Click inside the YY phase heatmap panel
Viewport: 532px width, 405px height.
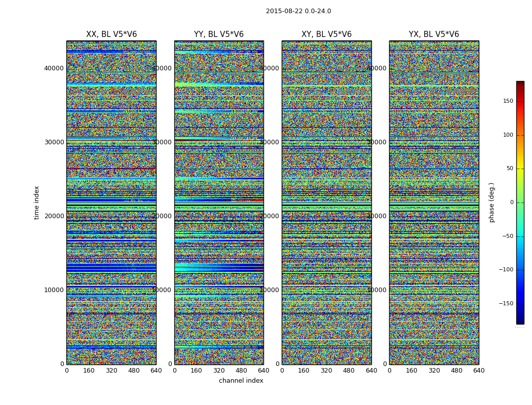pos(219,202)
